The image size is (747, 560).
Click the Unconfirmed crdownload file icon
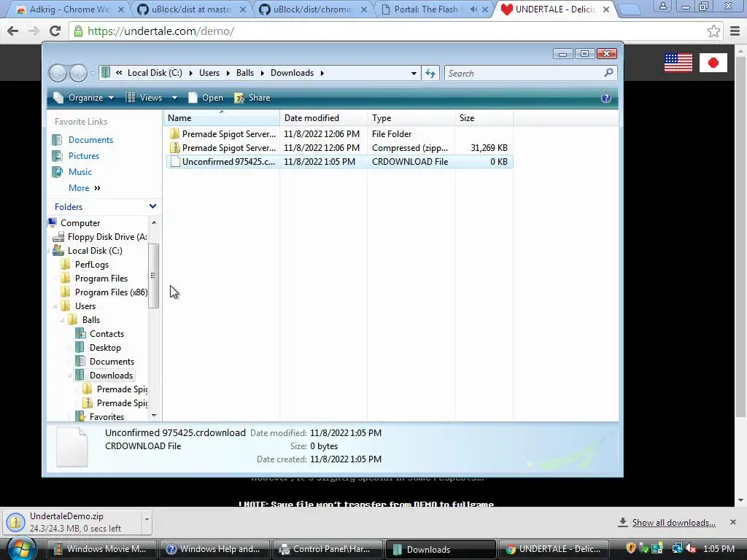(175, 161)
